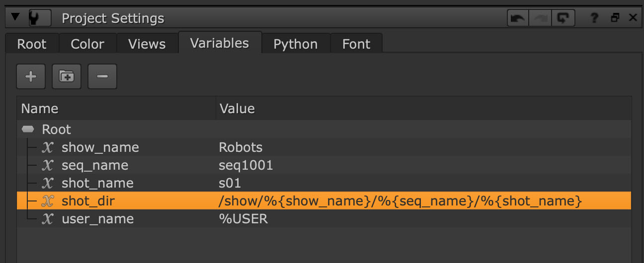The height and width of the screenshot is (263, 644).
Task: Click the remove variable minus button
Action: (x=102, y=76)
